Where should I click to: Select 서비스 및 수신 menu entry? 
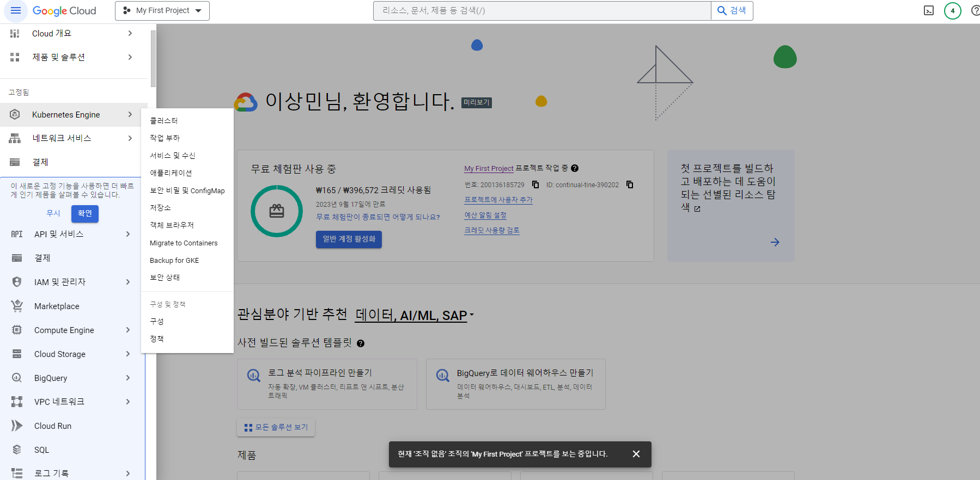coord(187,156)
